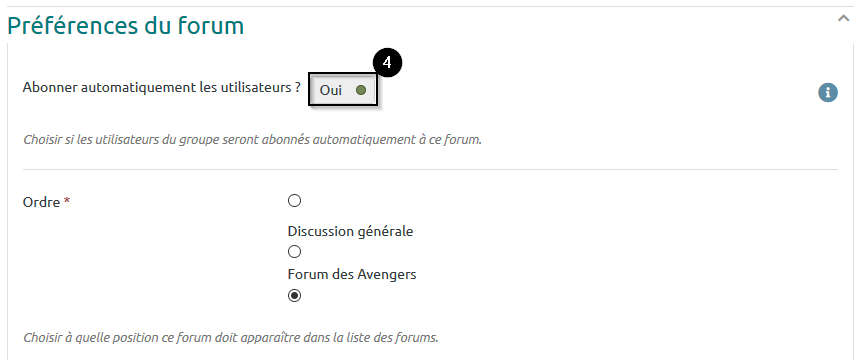
Task: Click the red required asterisk next to Ordre
Action: [67, 201]
